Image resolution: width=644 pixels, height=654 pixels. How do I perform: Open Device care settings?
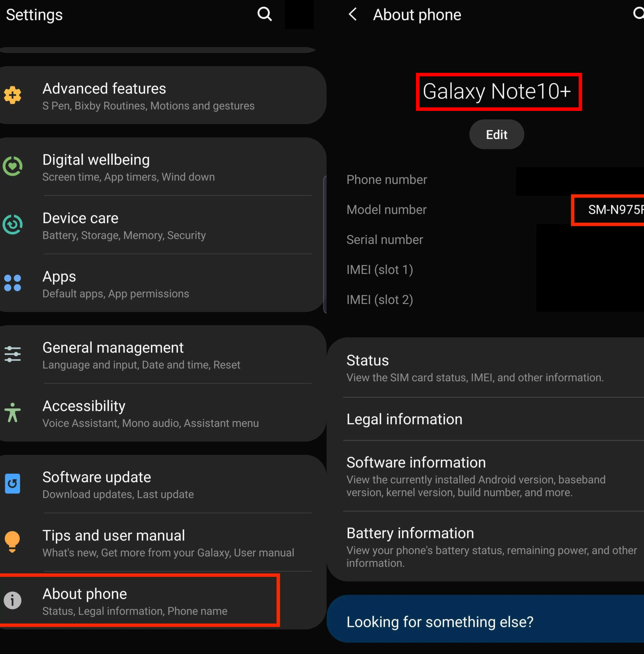(162, 225)
